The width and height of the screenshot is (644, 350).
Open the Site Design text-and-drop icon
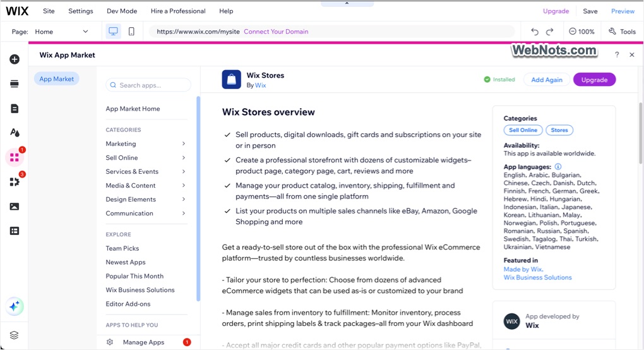15,133
